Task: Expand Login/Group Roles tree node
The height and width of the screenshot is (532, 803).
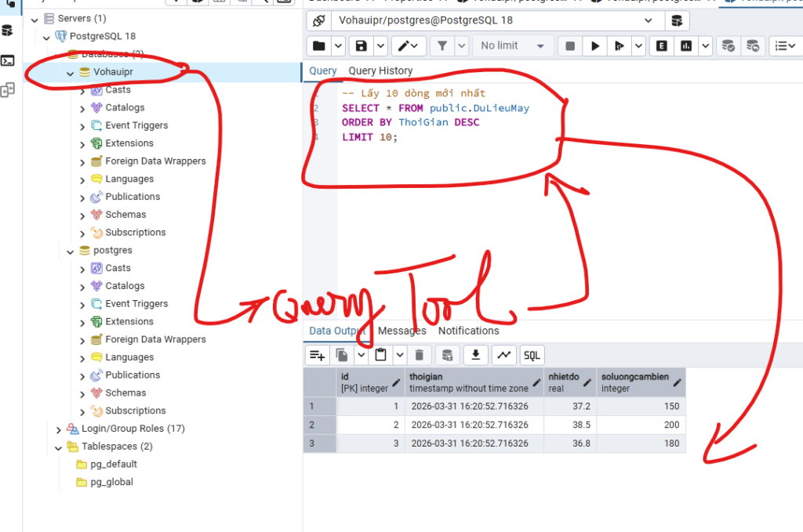Action: (x=59, y=429)
